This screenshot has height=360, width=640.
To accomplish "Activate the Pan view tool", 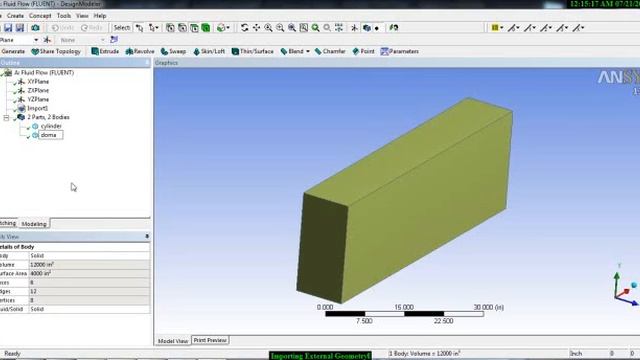I will [256, 28].
